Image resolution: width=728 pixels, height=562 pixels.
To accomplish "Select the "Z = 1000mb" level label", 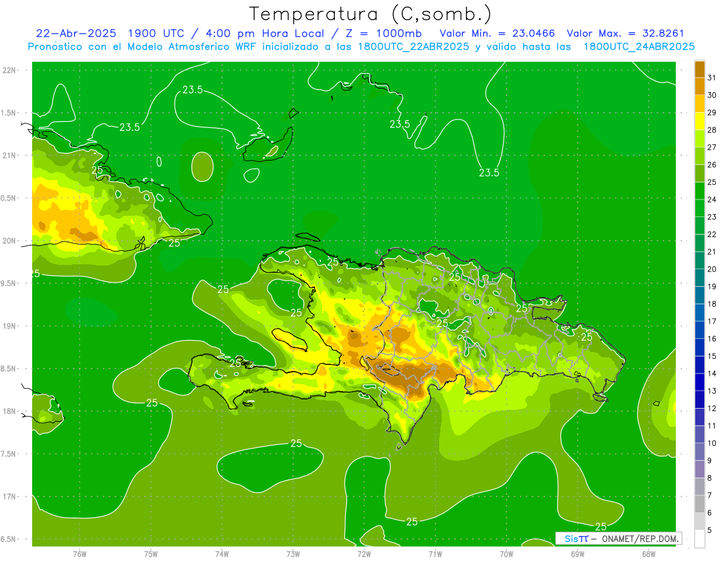I will (385, 33).
